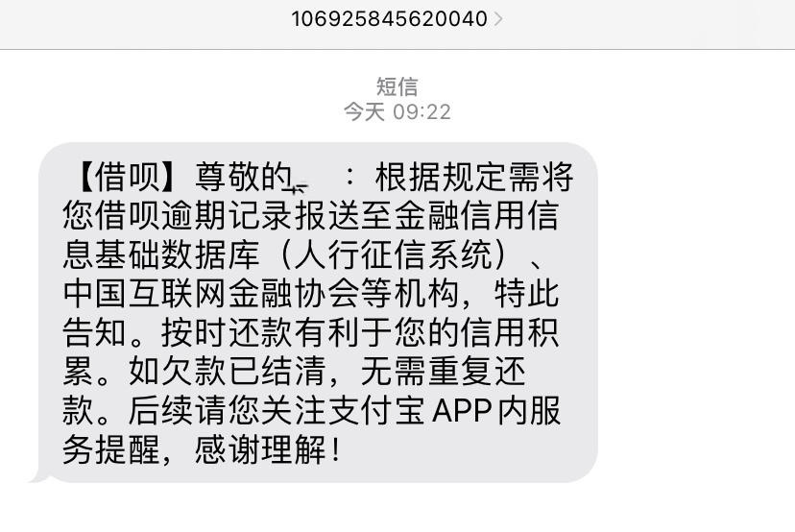
Task: Open details chevron beside sender number
Action: pos(498,19)
